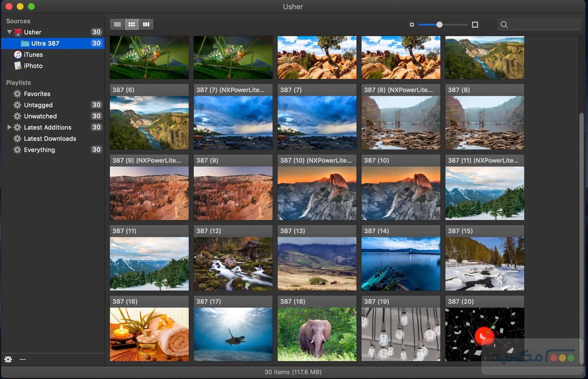Switch to column view mode
Viewport: 588px width, 379px height.
click(146, 24)
